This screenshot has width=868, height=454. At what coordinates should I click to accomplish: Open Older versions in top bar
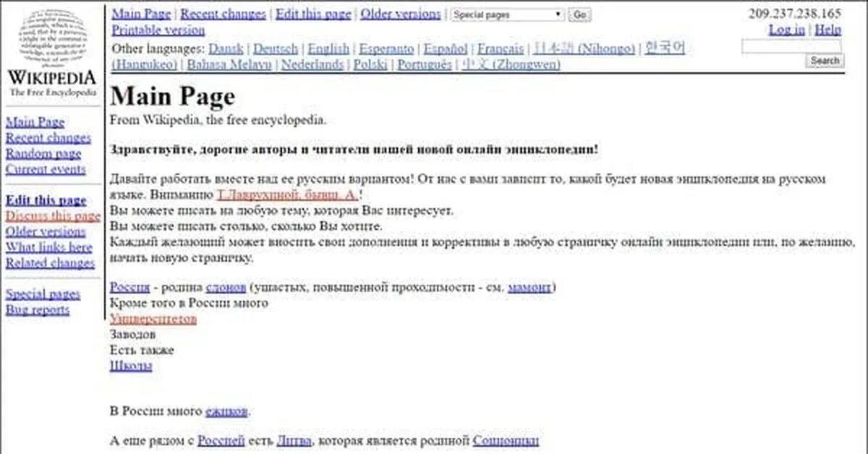click(401, 14)
